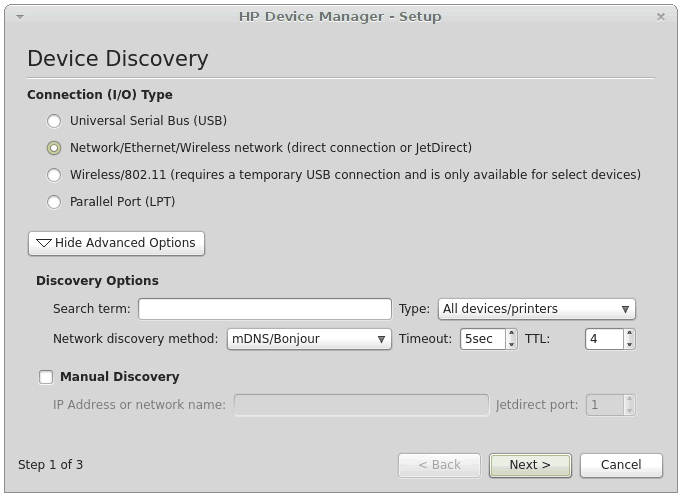Click the Timeout 5sec value field

pos(482,339)
